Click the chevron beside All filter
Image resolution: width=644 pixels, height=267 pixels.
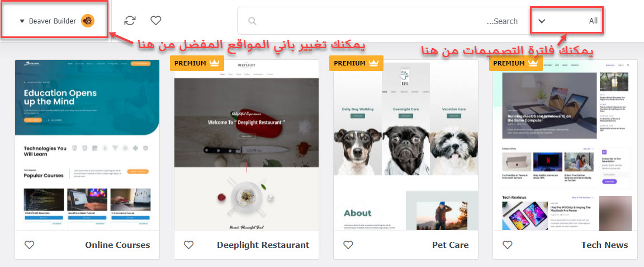pyautogui.click(x=542, y=21)
